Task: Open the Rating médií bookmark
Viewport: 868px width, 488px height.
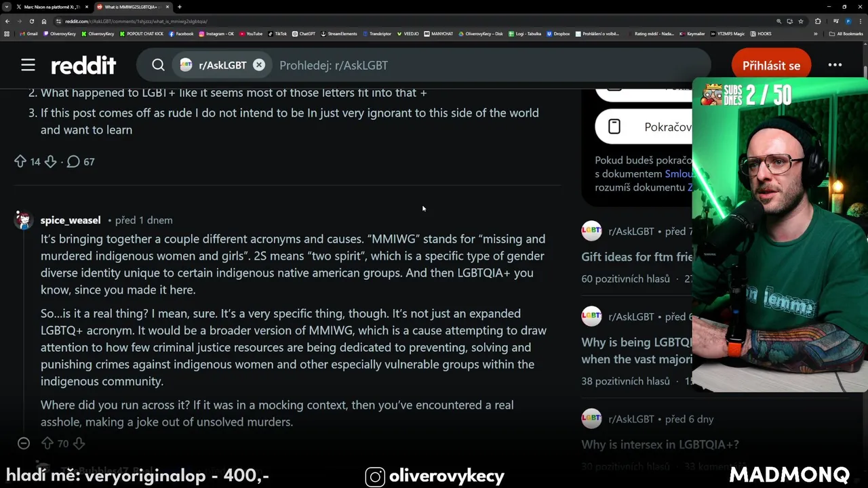Action: click(x=650, y=33)
